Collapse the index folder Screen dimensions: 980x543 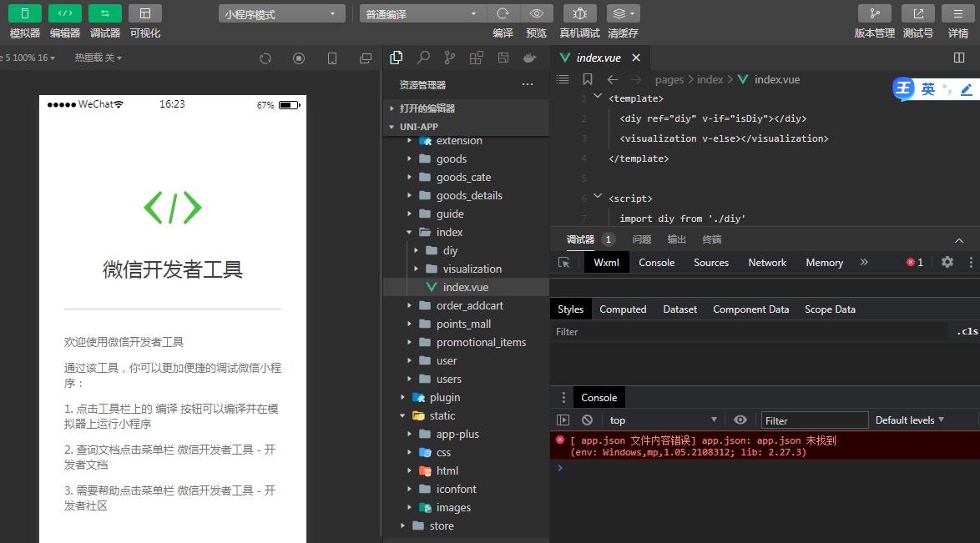pyautogui.click(x=467, y=233)
